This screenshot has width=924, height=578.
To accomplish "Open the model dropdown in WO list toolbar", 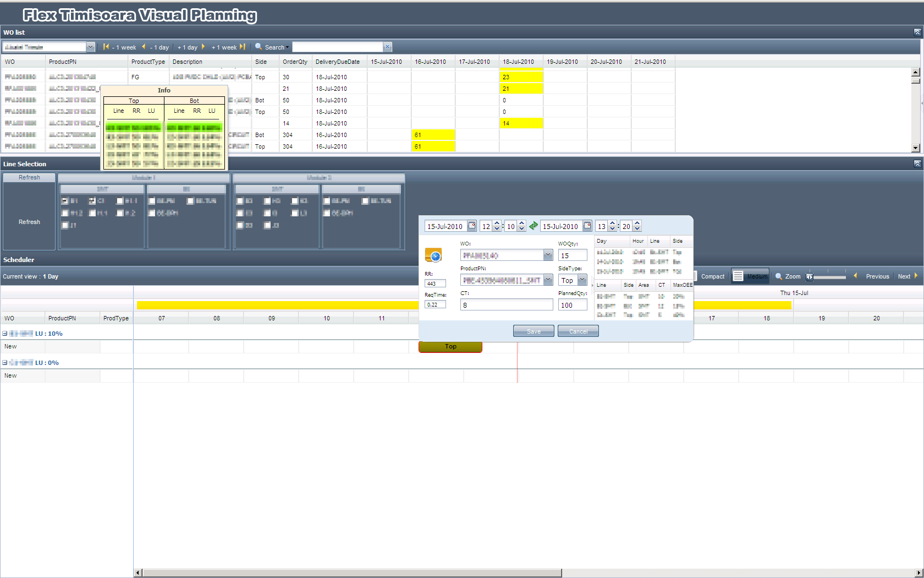I will [x=90, y=47].
